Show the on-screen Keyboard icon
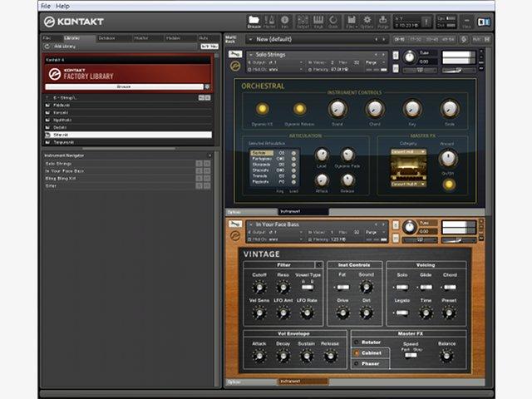Image resolution: width=532 pixels, height=399 pixels. click(318, 20)
